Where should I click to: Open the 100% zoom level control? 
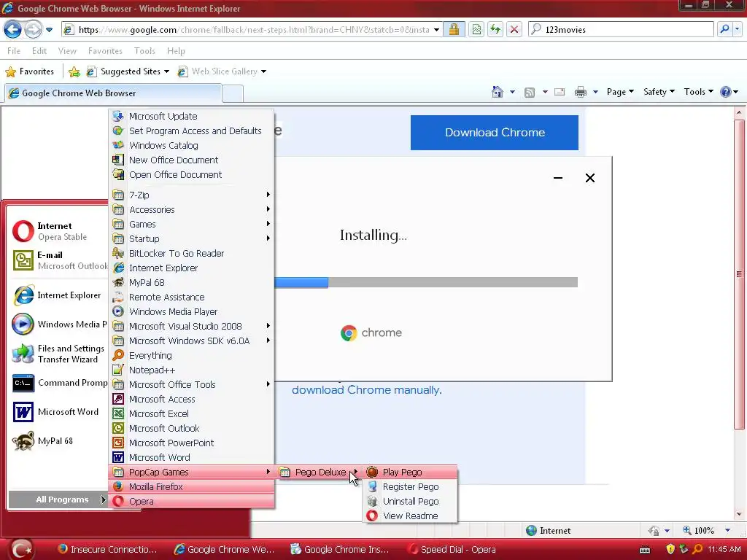(x=706, y=531)
